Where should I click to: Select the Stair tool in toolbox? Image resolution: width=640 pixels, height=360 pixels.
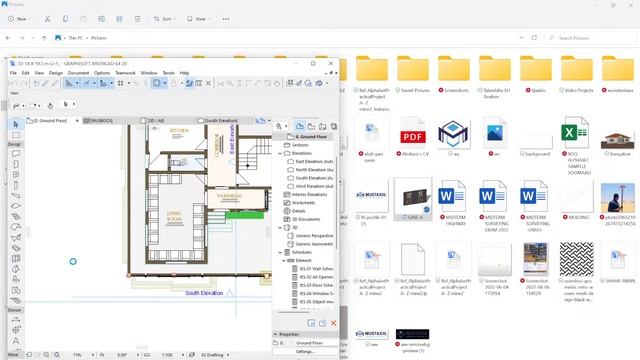tap(16, 216)
